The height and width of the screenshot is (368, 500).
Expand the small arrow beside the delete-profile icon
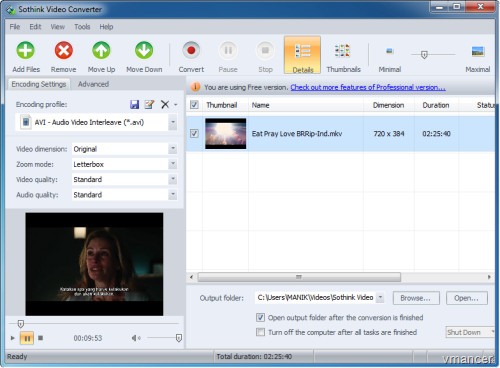[176, 105]
